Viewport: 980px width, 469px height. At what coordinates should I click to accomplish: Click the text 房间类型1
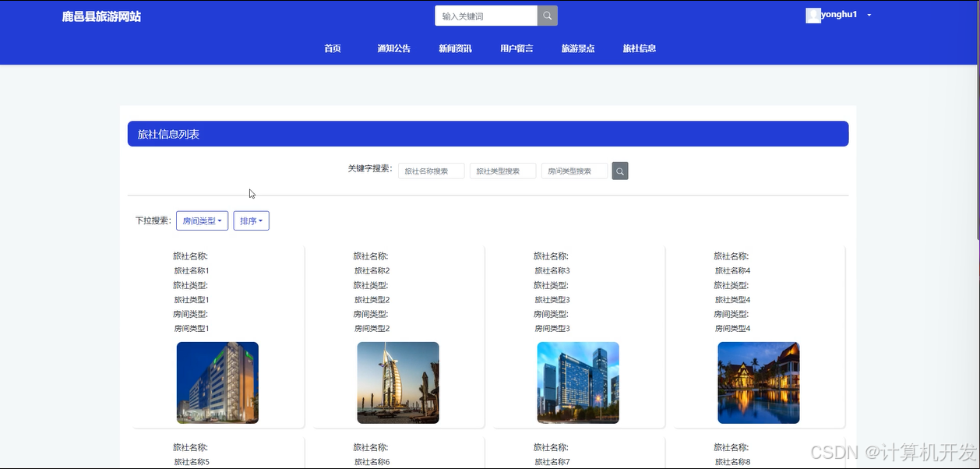coord(192,328)
